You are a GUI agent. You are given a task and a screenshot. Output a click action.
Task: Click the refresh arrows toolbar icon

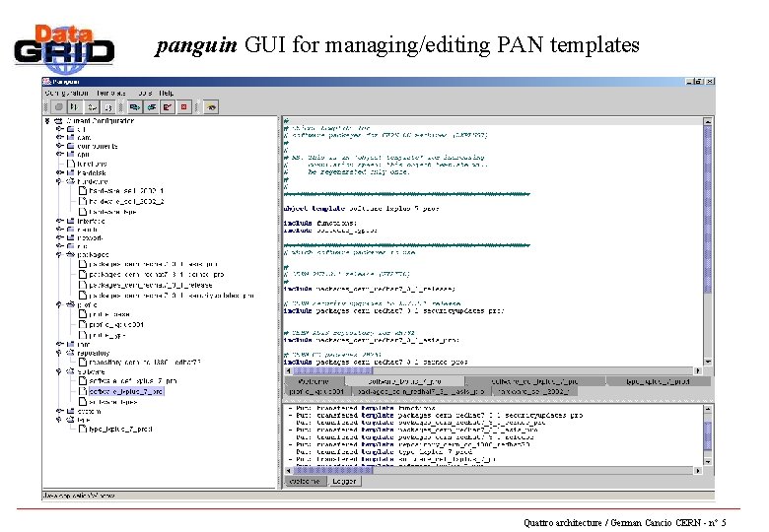pos(92,106)
